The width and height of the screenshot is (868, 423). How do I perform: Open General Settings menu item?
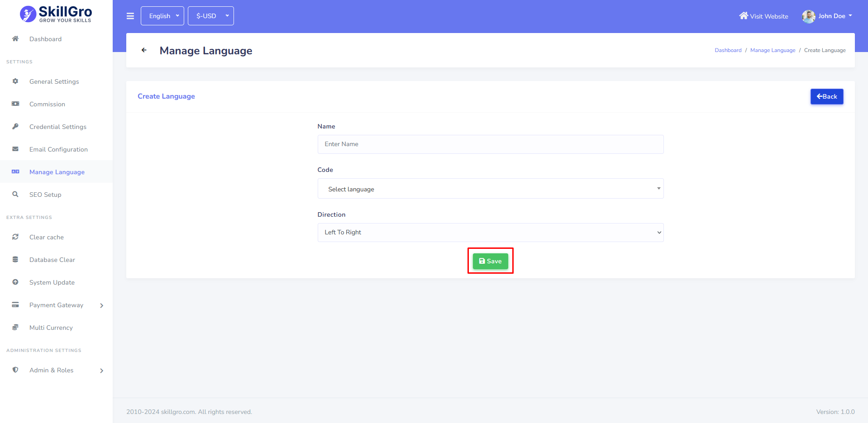click(56, 81)
